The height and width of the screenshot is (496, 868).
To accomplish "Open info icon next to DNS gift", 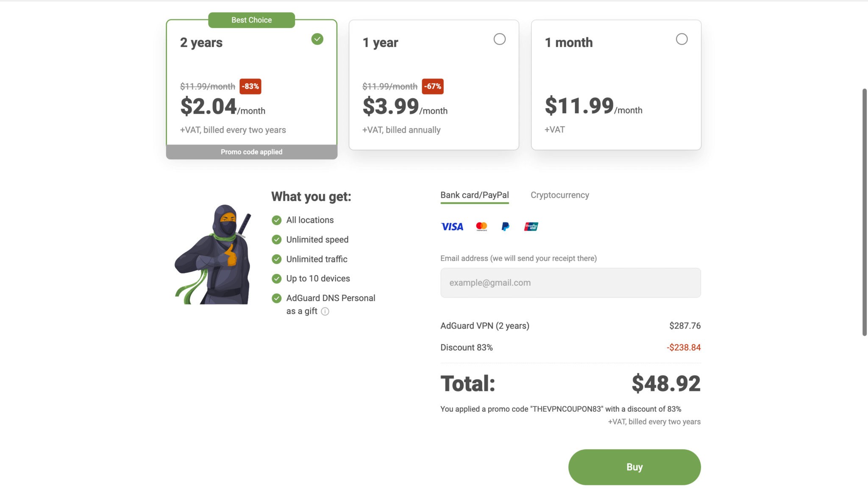I will coord(325,312).
